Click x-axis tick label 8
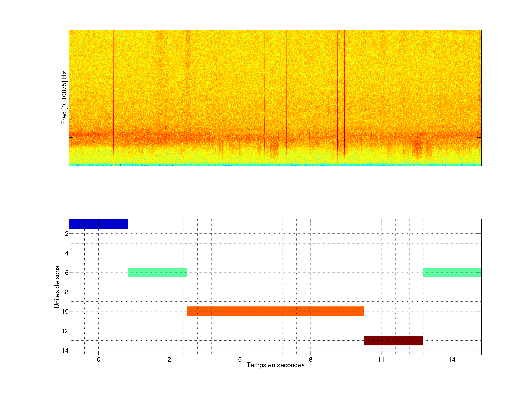 coord(311,359)
